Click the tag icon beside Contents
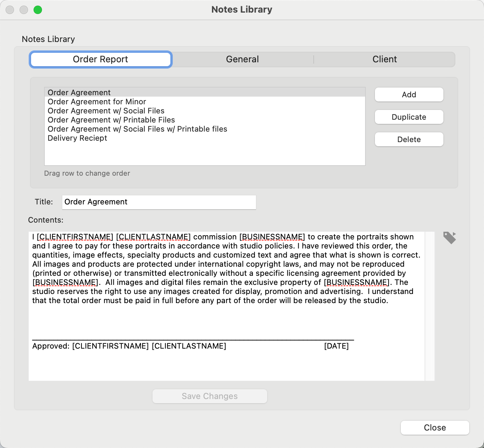The width and height of the screenshot is (484, 448). click(x=449, y=238)
